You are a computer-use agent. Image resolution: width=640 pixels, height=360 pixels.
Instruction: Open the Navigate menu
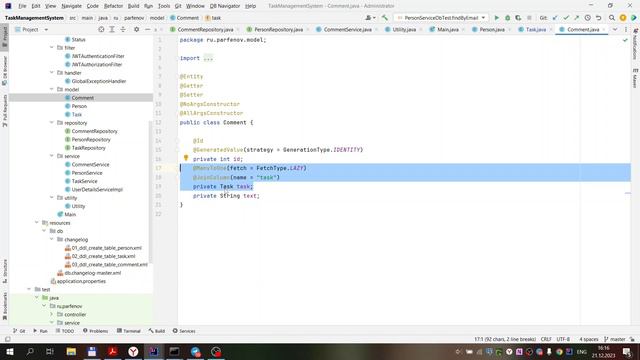(71, 6)
